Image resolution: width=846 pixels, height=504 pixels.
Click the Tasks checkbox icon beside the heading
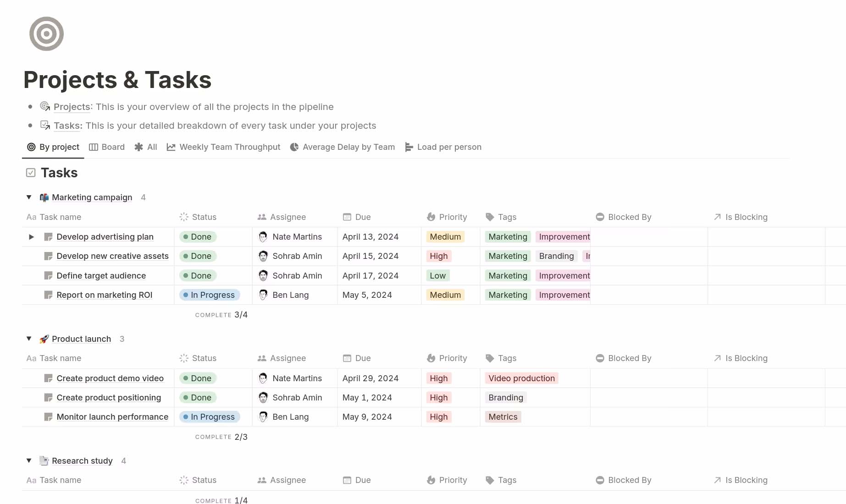coord(31,173)
